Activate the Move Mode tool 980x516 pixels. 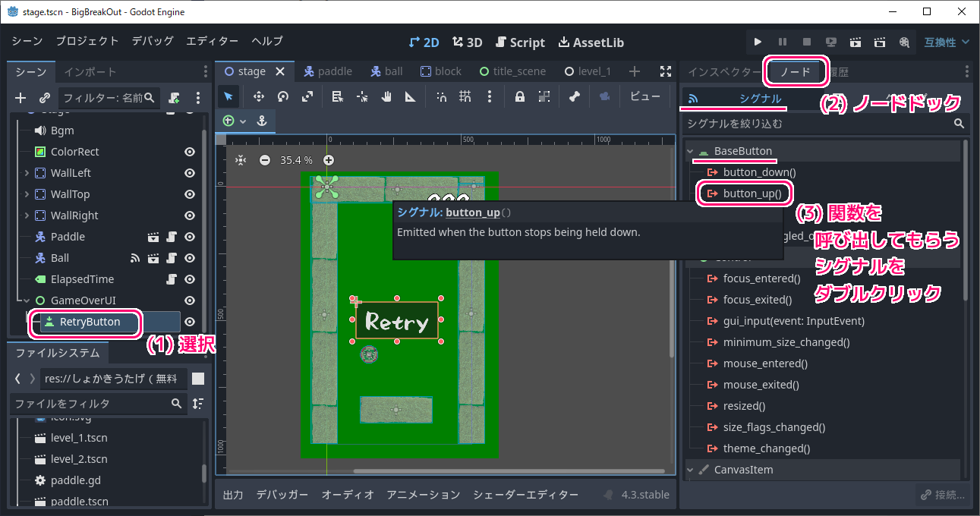pos(258,96)
